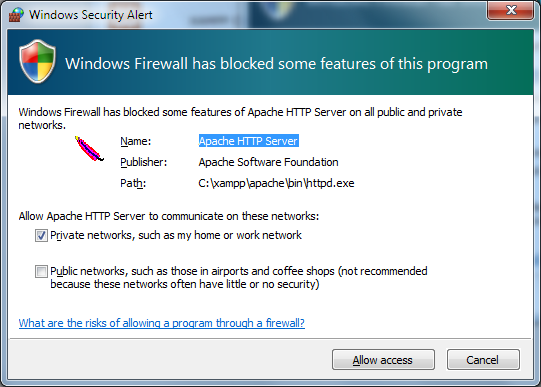This screenshot has height=387, width=541.
Task: Click the 'Name:' field label
Action: 136,141
